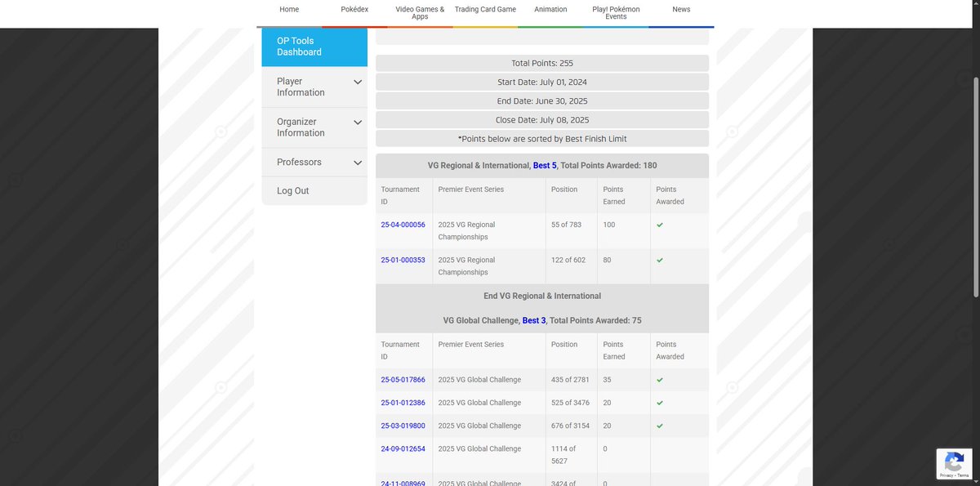Click green checkmark for 25-03-019800 row
Viewport: 980px width, 486px height.
660,426
